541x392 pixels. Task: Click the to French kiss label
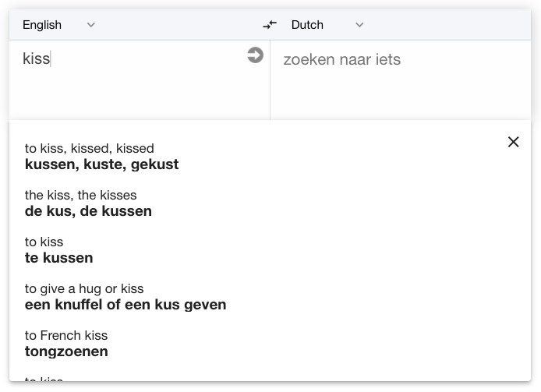pyautogui.click(x=66, y=335)
